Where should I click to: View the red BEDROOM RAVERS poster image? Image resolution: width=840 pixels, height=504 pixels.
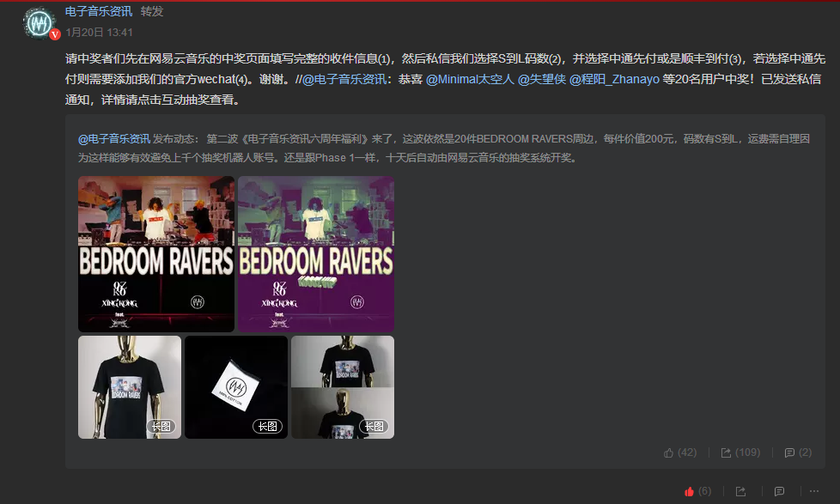tap(156, 254)
